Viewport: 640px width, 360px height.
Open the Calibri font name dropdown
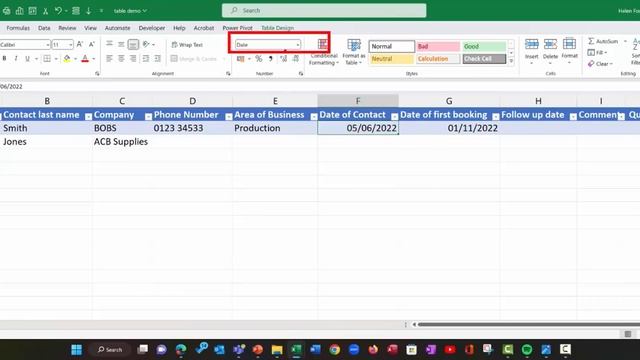(47, 44)
